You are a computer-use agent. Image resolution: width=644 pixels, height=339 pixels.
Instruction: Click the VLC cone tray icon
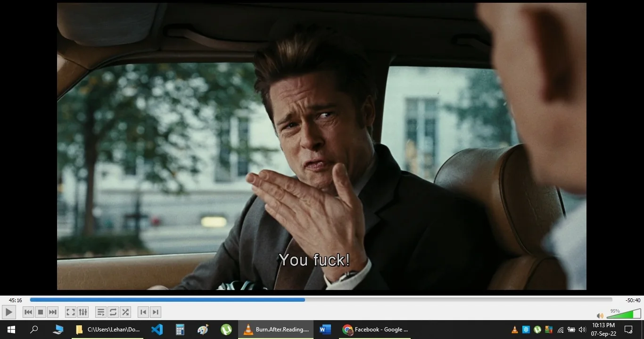pyautogui.click(x=515, y=330)
